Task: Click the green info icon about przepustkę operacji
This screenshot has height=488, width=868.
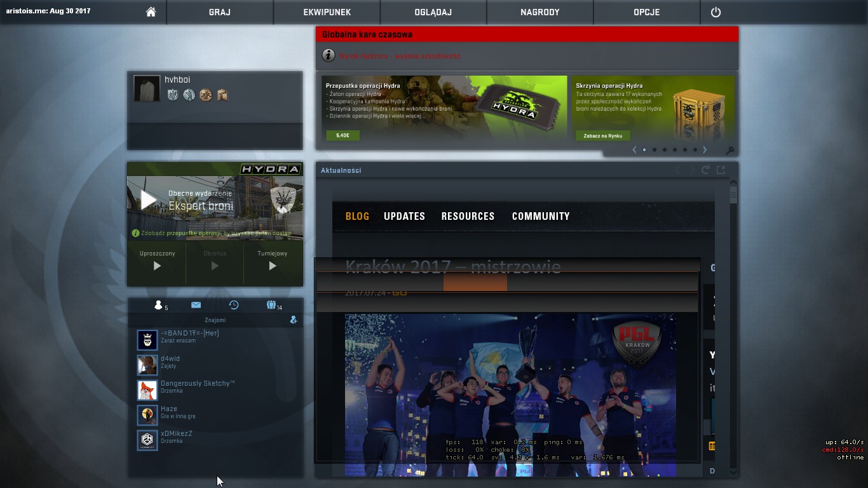Action: pyautogui.click(x=135, y=233)
